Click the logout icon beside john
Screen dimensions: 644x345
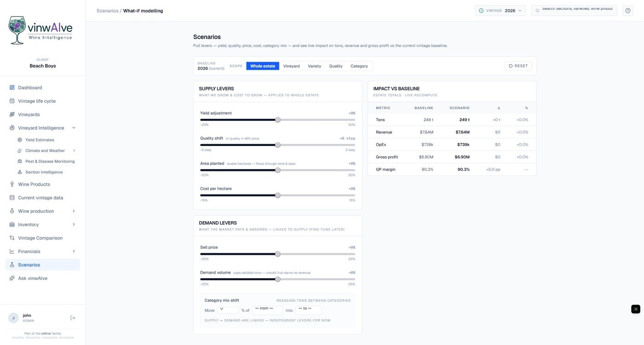[x=73, y=318]
